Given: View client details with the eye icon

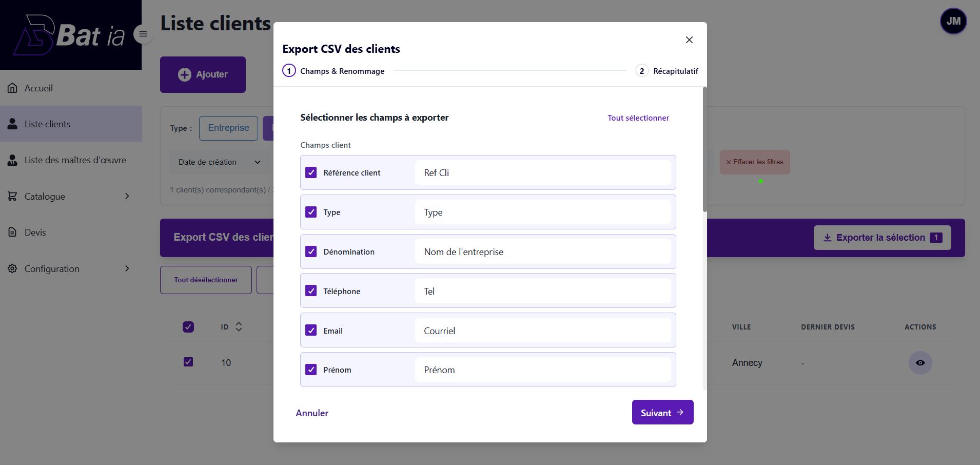Looking at the screenshot, I should pyautogui.click(x=920, y=363).
